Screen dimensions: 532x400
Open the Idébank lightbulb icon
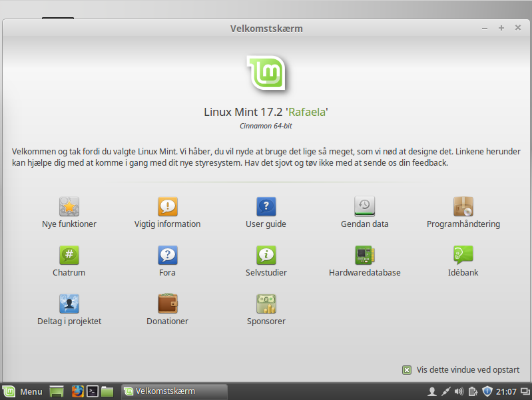463,255
